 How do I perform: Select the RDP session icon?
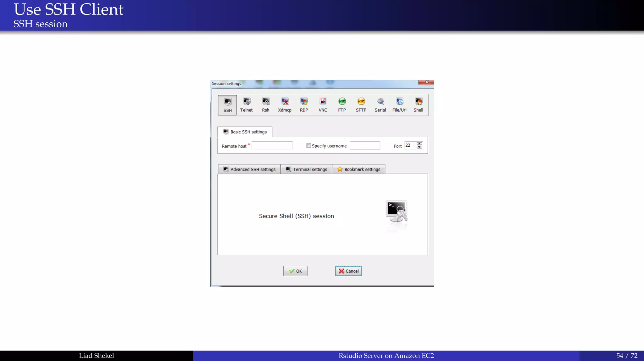[x=304, y=105]
